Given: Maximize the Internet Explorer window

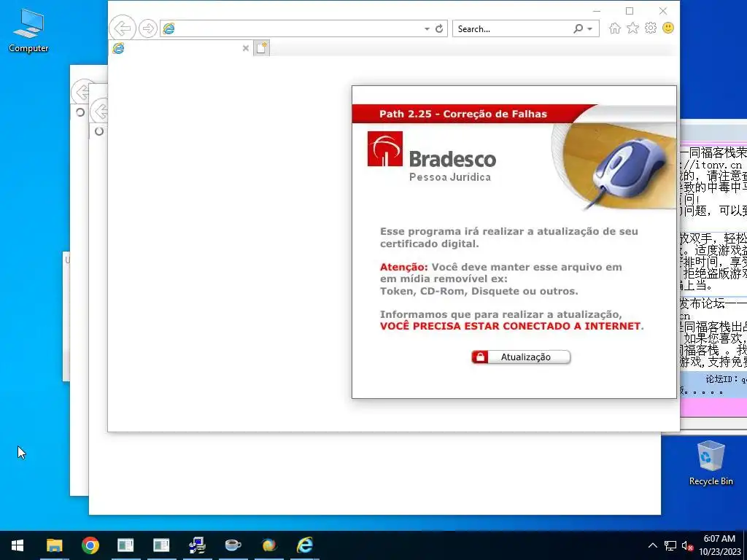Looking at the screenshot, I should tap(630, 10).
